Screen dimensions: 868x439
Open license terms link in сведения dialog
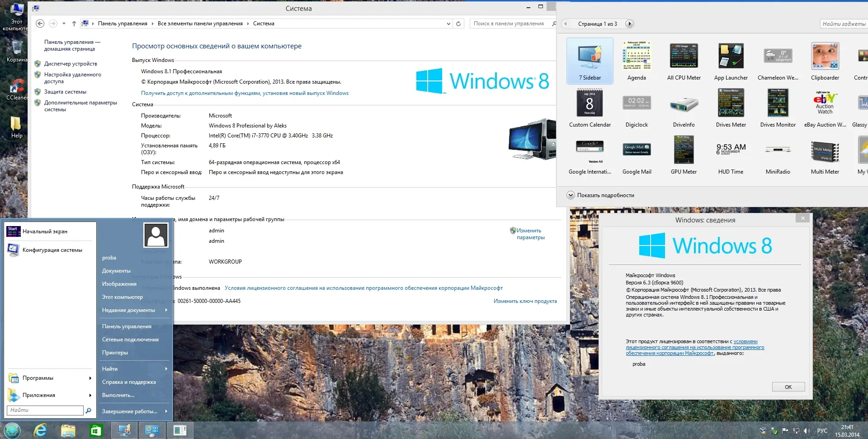click(695, 347)
